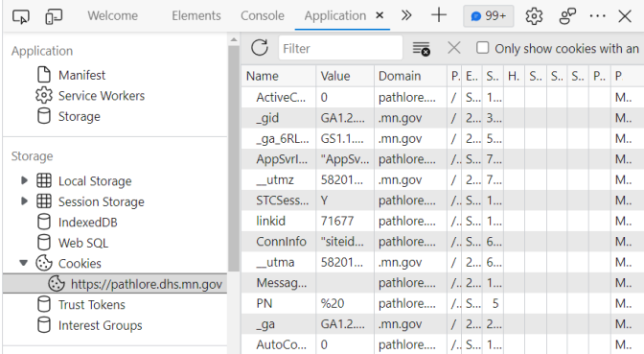Screen dimensions: 644x354
Task: Click the %20 value cell
Action: [x=345, y=303]
